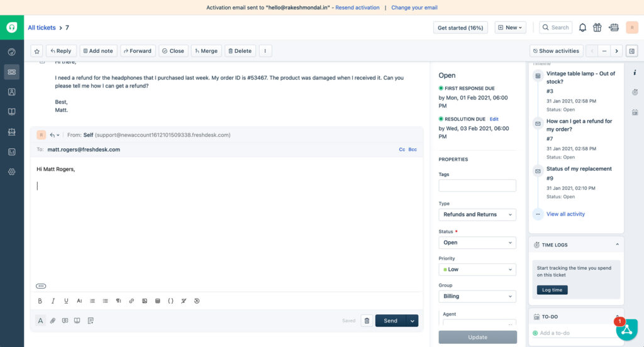Image resolution: width=644 pixels, height=347 pixels.
Task: Insert a link using the link icon
Action: 131,301
